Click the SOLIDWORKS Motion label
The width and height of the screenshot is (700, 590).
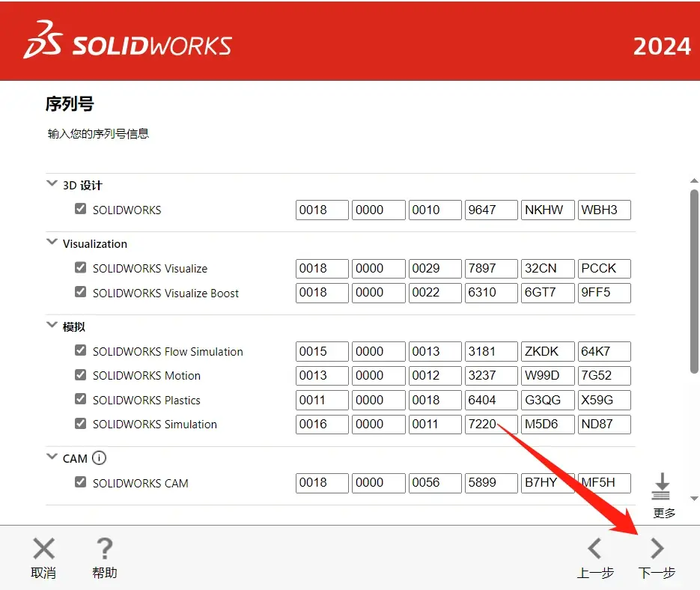point(147,376)
